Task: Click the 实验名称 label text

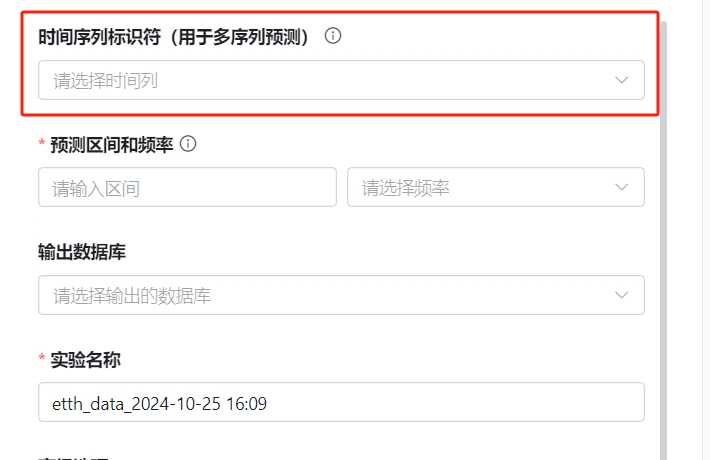Action: point(86,360)
